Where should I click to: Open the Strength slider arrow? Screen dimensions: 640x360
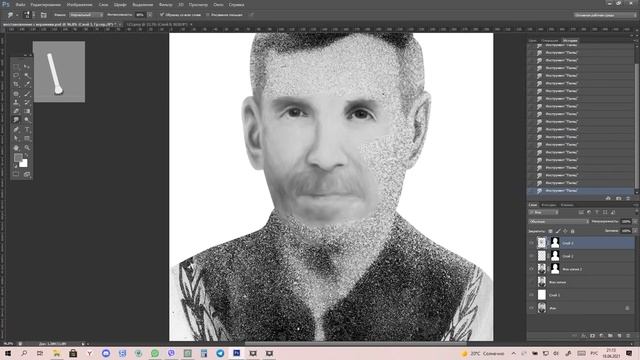coord(150,15)
